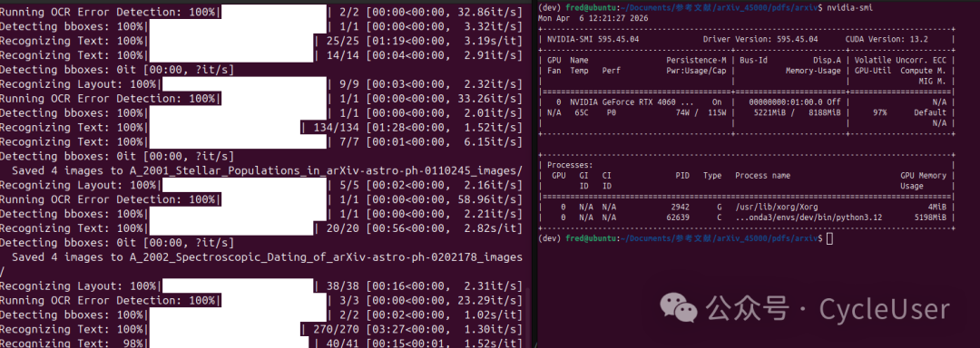Viewport: 980px width, 348px height.
Task: Click the 'Processes:' section label
Action: click(570, 165)
